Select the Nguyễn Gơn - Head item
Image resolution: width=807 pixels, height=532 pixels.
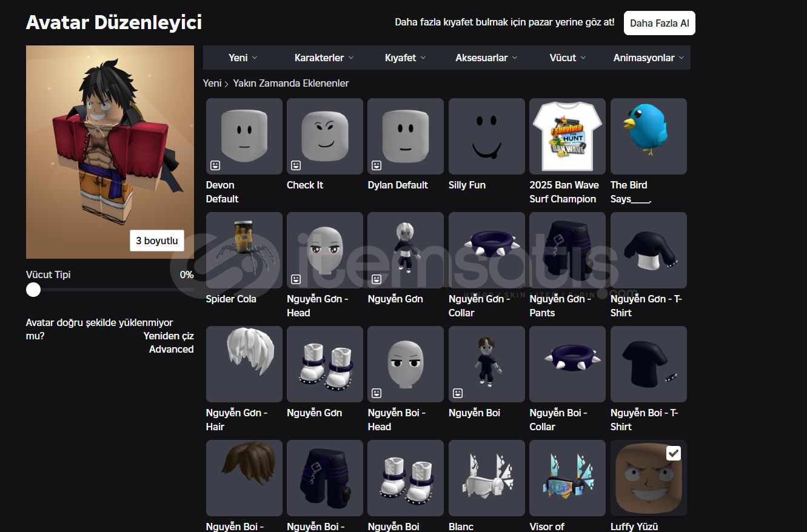click(x=325, y=250)
